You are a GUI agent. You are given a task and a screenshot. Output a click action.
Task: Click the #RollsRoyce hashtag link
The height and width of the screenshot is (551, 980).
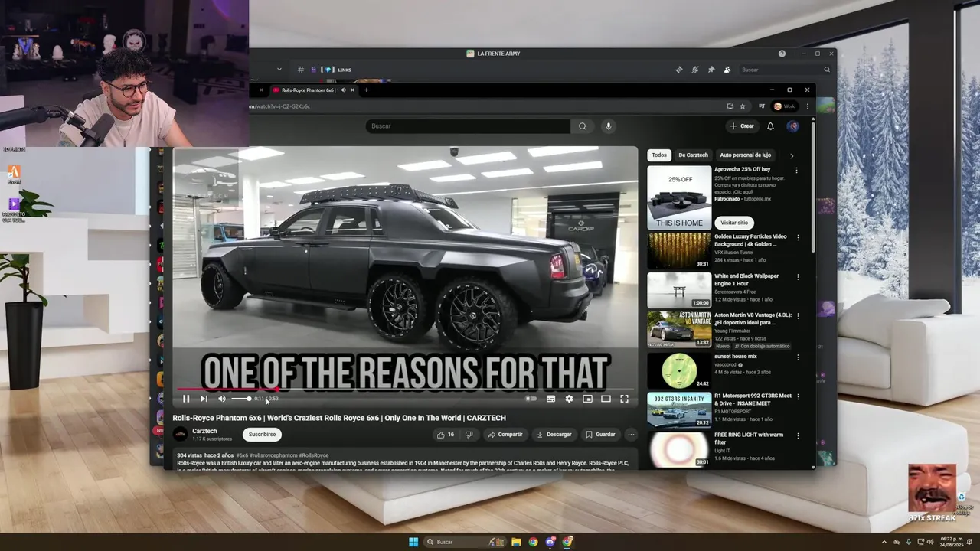click(x=313, y=455)
